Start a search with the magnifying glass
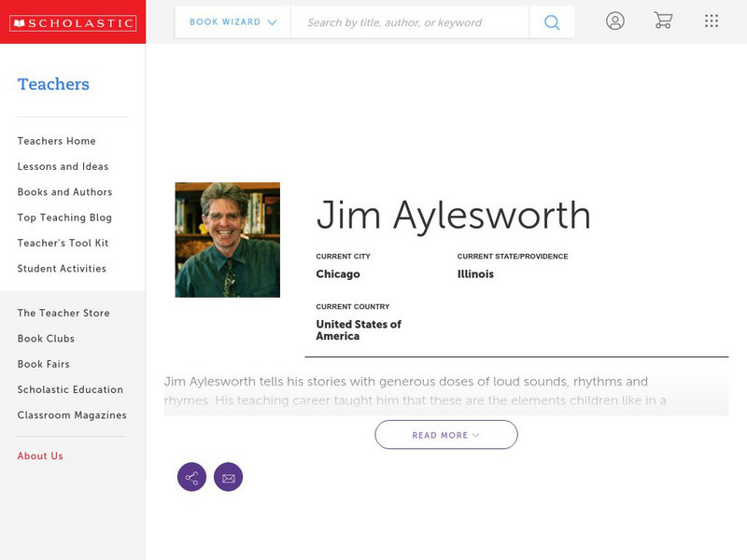The image size is (747, 560). click(x=551, y=20)
